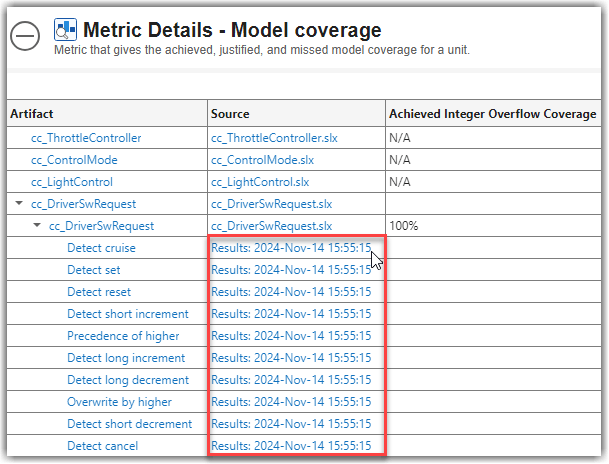Sort by the Source column header
Viewport: 609px width, 464px height.
[231, 114]
